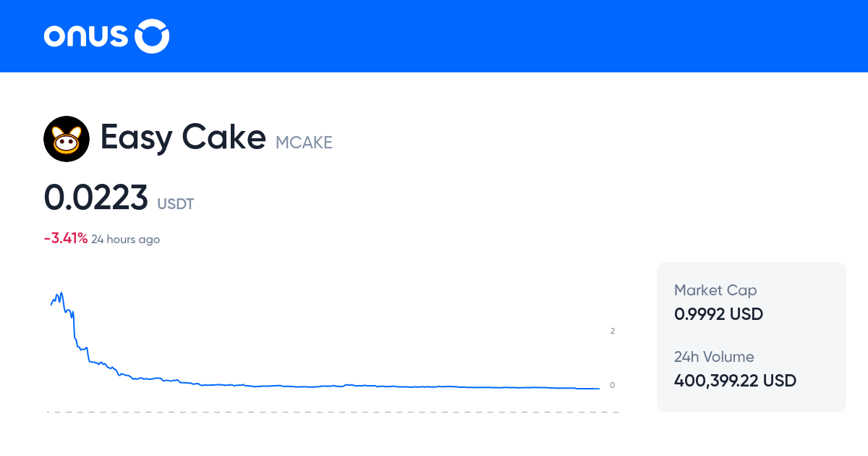Screen dimensions: 868x456
Task: Click the 400,399.22 USD volume value
Action: click(x=735, y=381)
